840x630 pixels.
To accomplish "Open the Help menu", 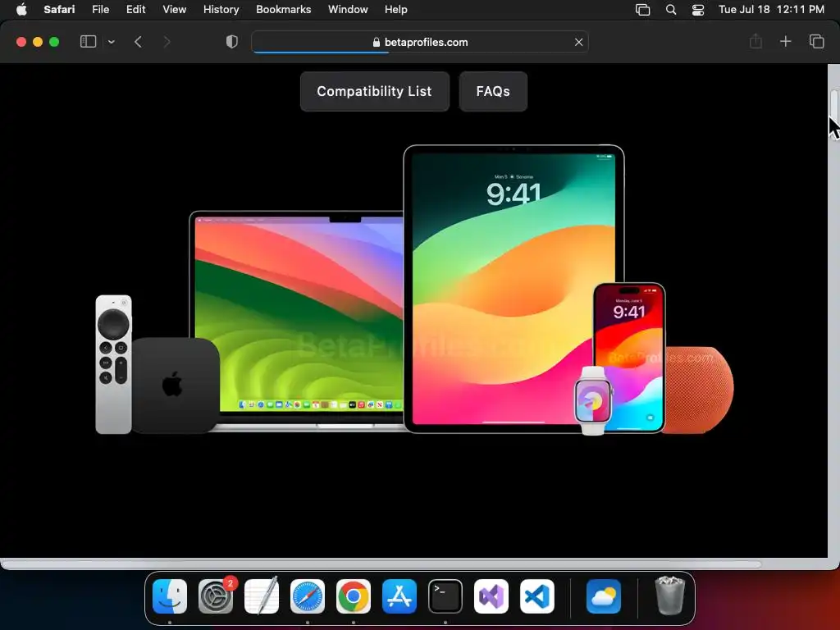I will (396, 9).
